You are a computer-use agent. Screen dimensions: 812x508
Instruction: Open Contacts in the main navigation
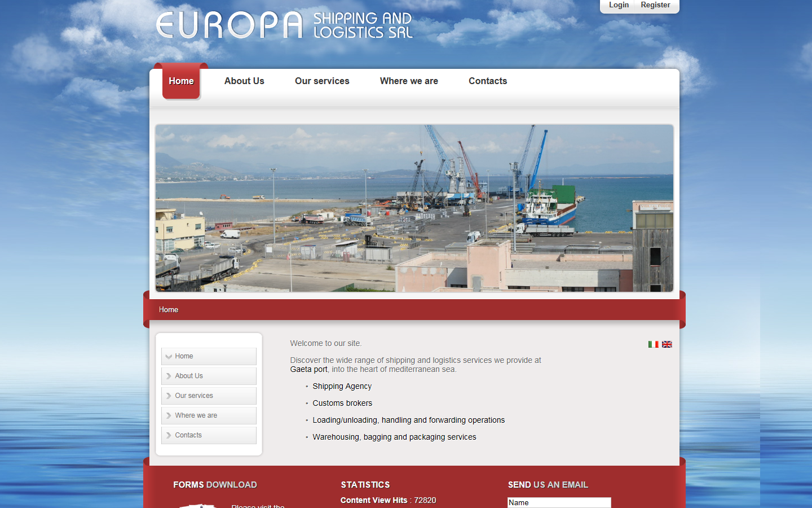pyautogui.click(x=488, y=81)
